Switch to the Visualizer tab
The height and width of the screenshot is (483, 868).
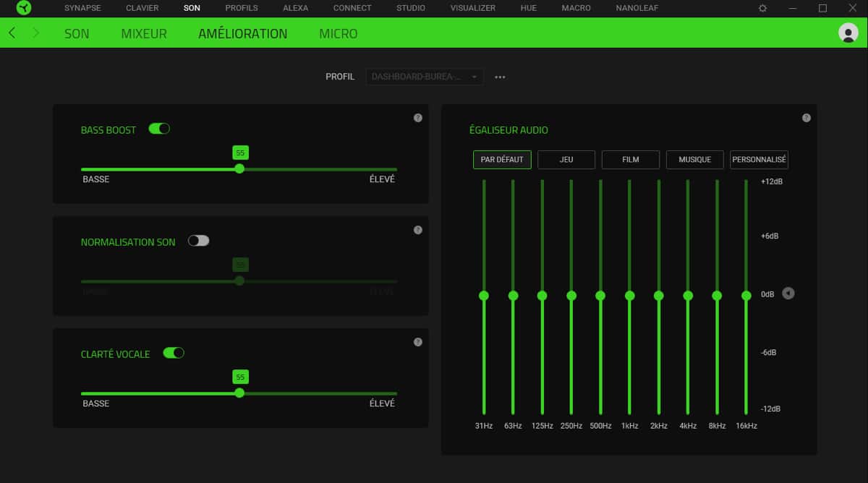coord(473,8)
